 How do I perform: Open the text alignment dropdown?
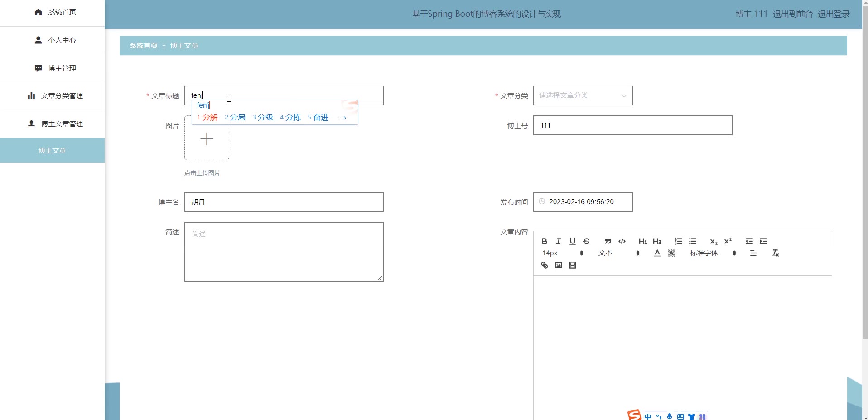pos(753,253)
